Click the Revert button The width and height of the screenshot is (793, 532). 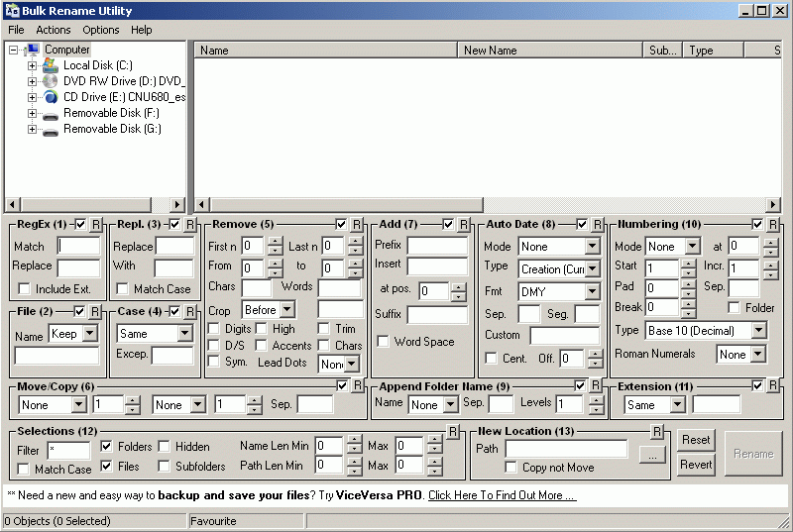click(696, 465)
